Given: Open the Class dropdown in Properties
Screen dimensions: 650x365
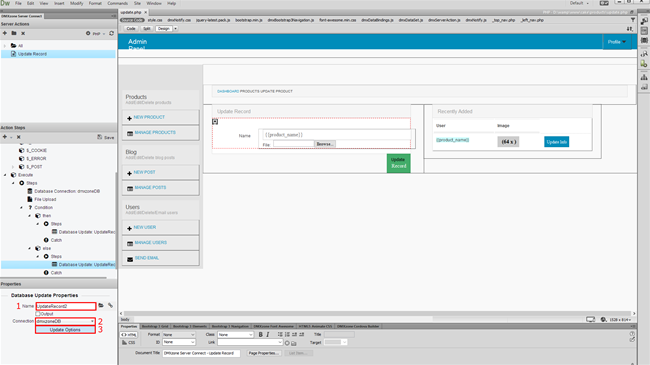Looking at the screenshot, I should [235, 335].
